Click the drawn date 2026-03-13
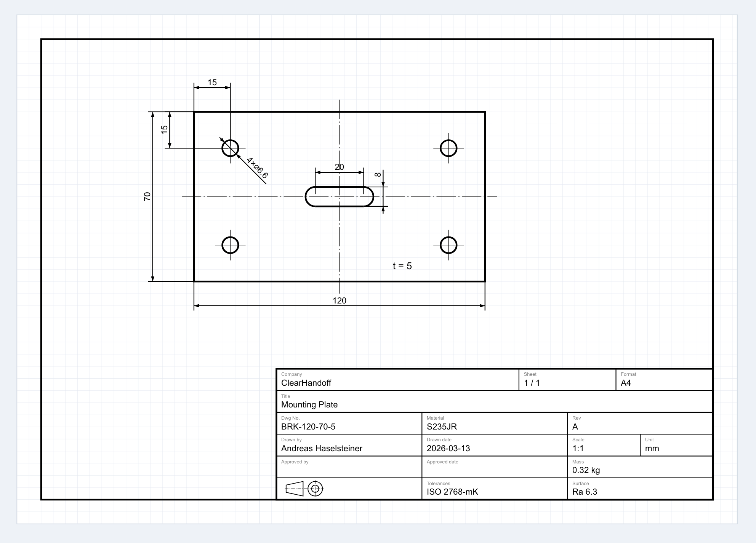The height and width of the screenshot is (543, 756). (448, 448)
